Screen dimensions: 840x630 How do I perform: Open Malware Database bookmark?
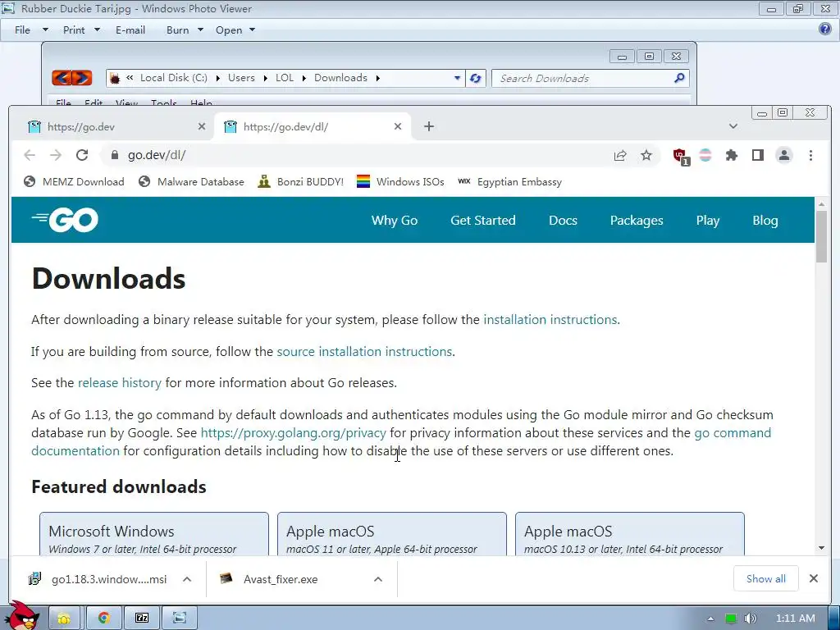(191, 181)
